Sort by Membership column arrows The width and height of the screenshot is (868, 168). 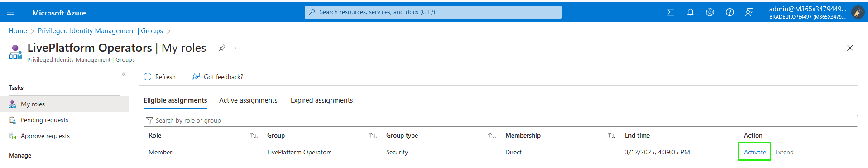pos(611,136)
